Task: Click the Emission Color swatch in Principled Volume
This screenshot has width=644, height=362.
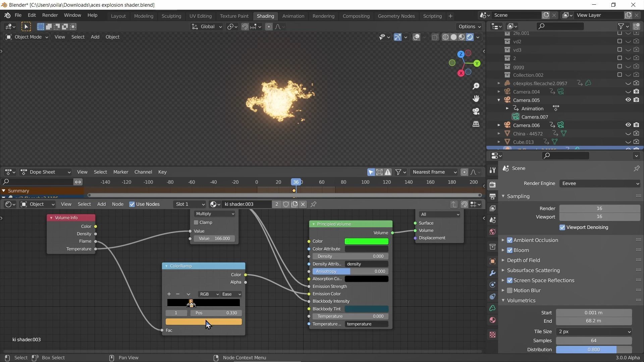Action: click(x=366, y=294)
